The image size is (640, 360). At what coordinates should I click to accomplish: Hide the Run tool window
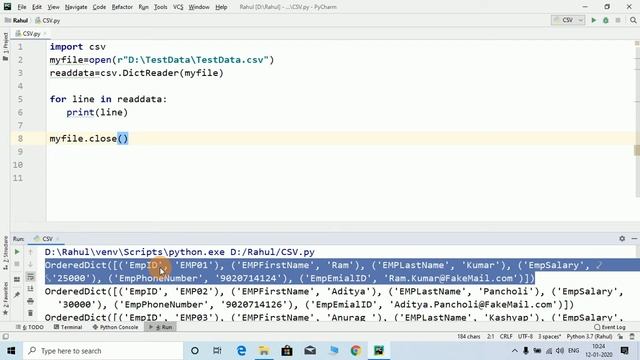click(634, 238)
